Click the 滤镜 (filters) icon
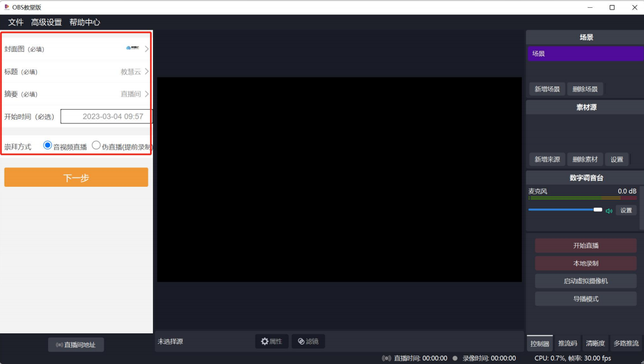The image size is (644, 364). point(299,341)
